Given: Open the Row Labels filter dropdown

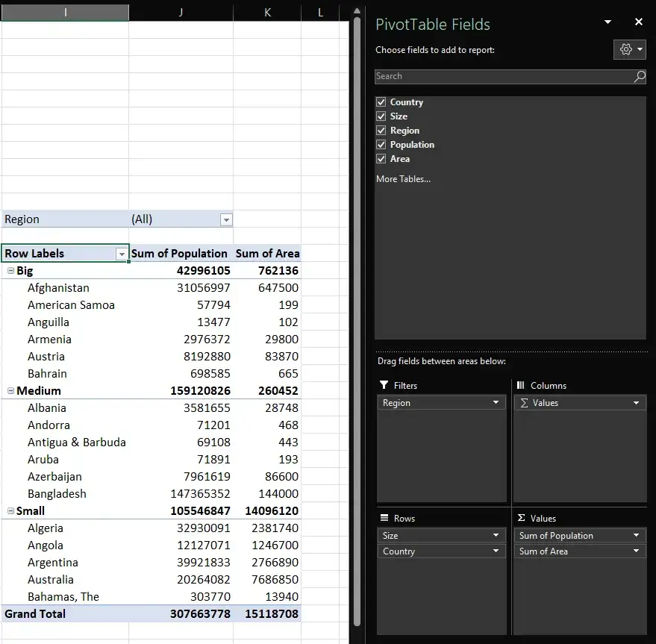Looking at the screenshot, I should 122,254.
